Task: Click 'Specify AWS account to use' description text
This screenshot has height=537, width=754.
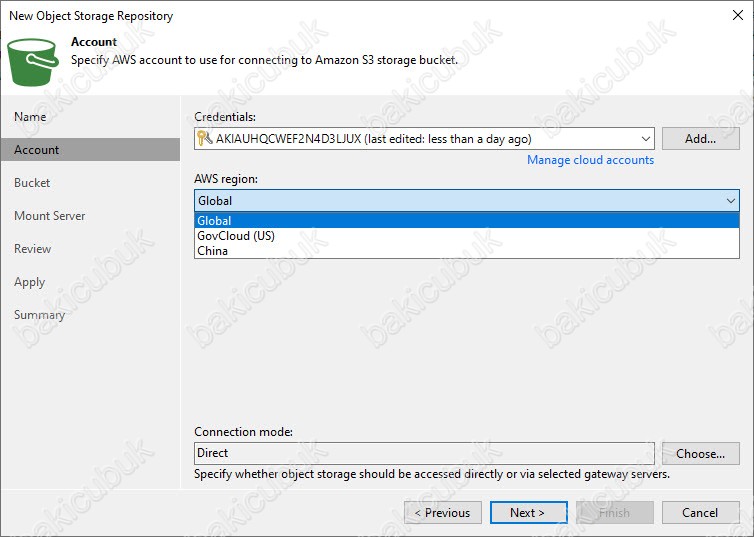Action: (264, 60)
